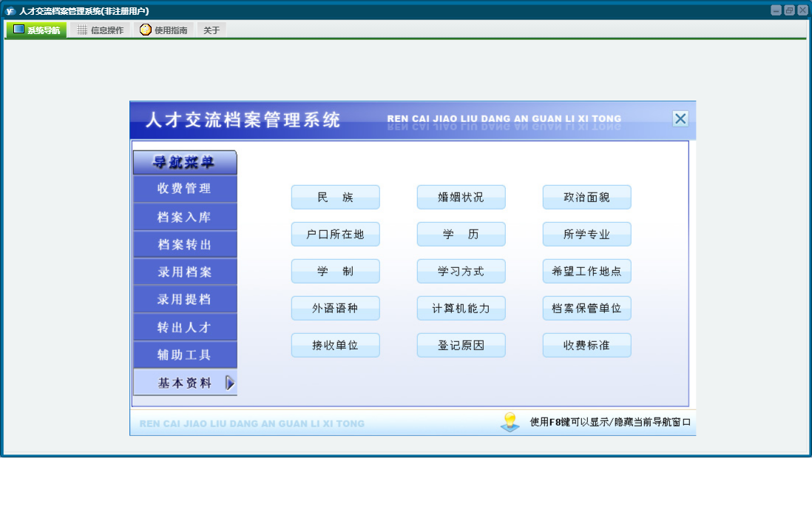Open the 学习方式 button
The image size is (812, 530).
(461, 271)
